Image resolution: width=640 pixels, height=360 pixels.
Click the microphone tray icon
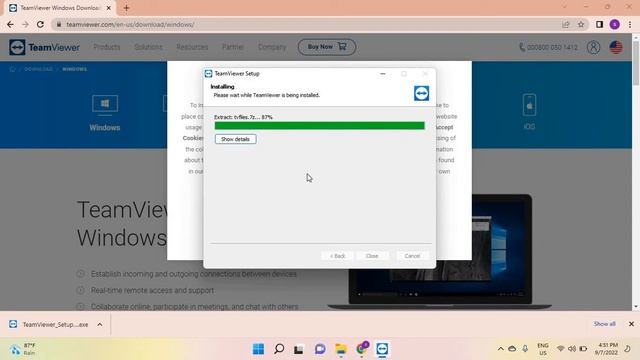point(525,349)
